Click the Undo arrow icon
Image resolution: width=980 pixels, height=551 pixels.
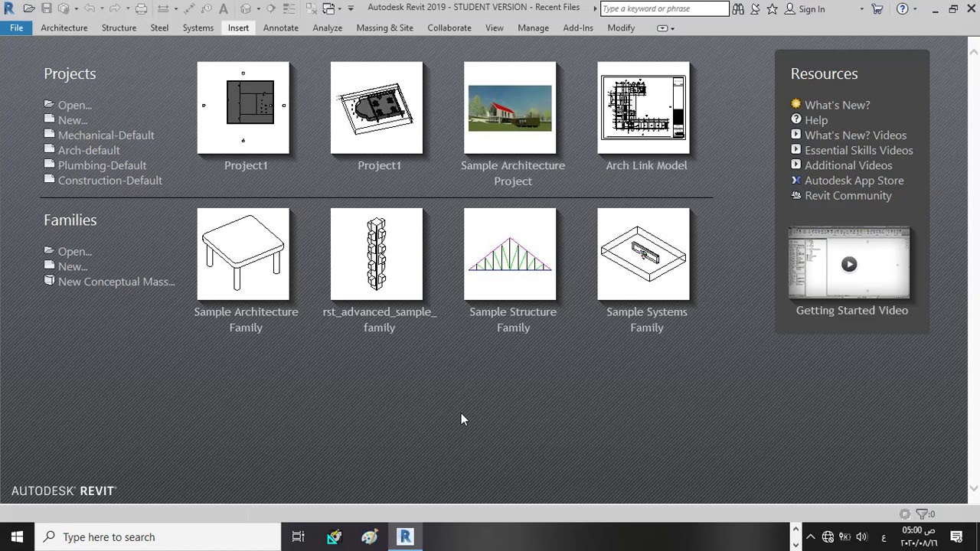(x=89, y=8)
